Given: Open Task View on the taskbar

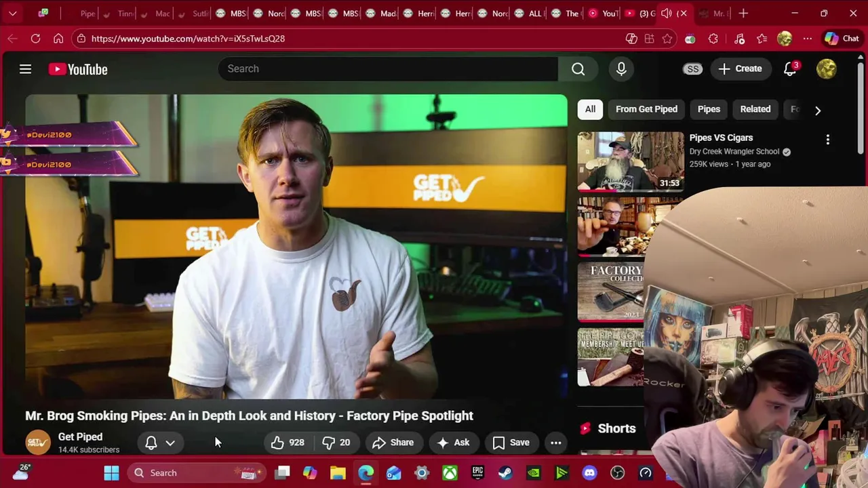Looking at the screenshot, I should pos(283,472).
